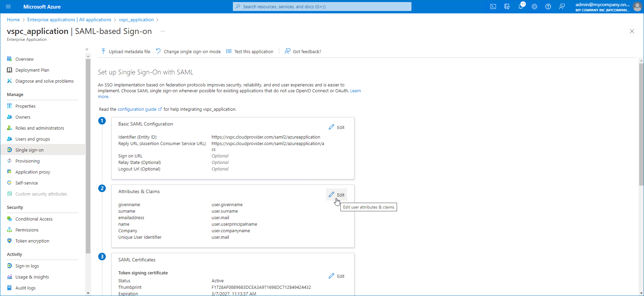Click the Reply URL value
644x296 pixels.
coord(268,146)
